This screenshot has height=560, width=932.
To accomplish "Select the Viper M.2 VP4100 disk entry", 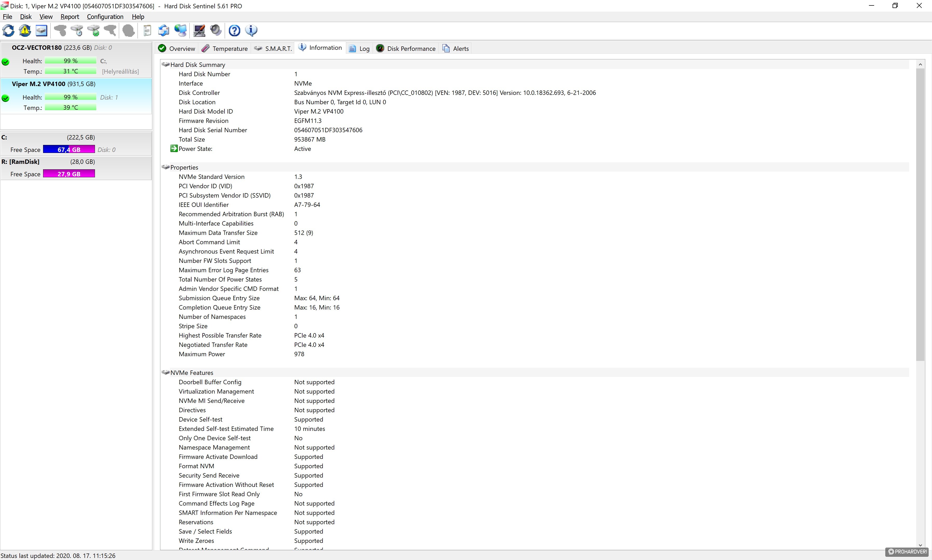I will (x=76, y=96).
